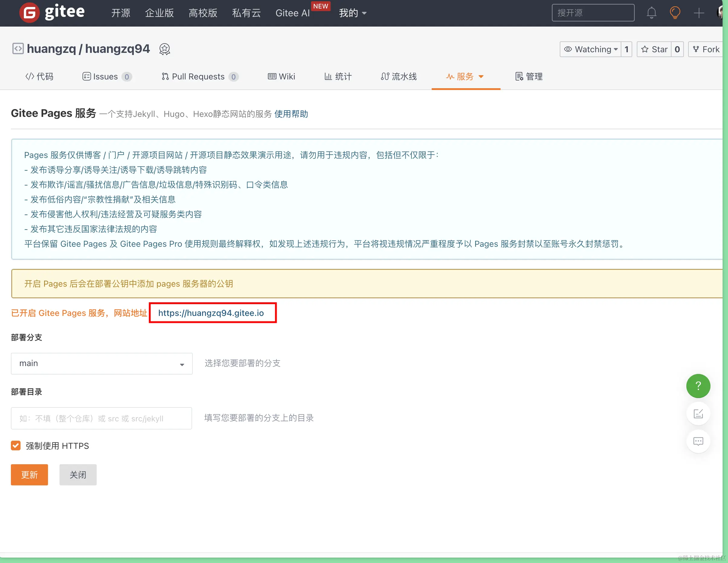Open the https://huangzq94.gitee.io link
728x563 pixels.
(x=211, y=313)
